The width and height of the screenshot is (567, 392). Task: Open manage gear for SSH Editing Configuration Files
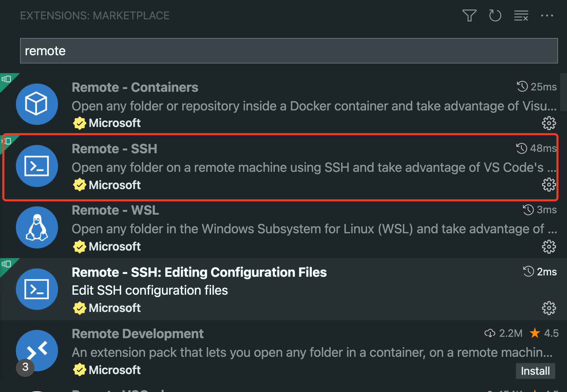549,308
